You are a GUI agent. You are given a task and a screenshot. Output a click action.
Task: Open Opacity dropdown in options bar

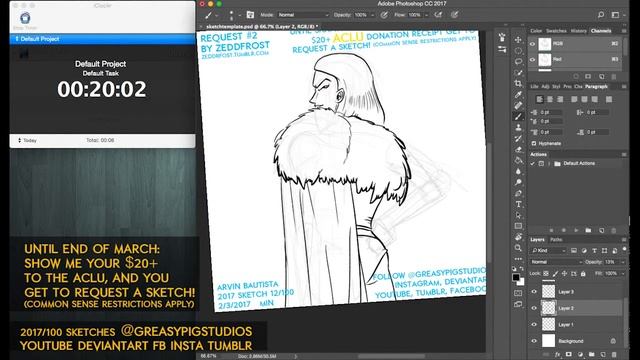[372, 15]
